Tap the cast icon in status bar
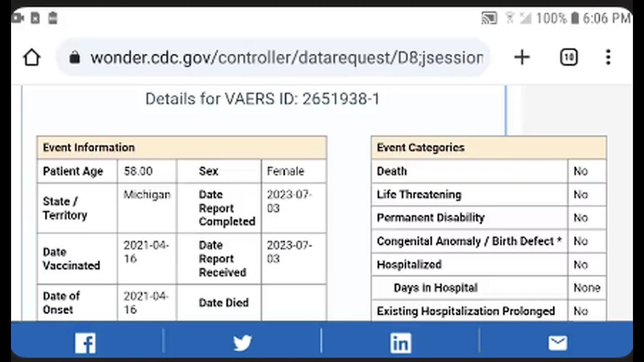The height and width of the screenshot is (362, 644). pyautogui.click(x=489, y=19)
